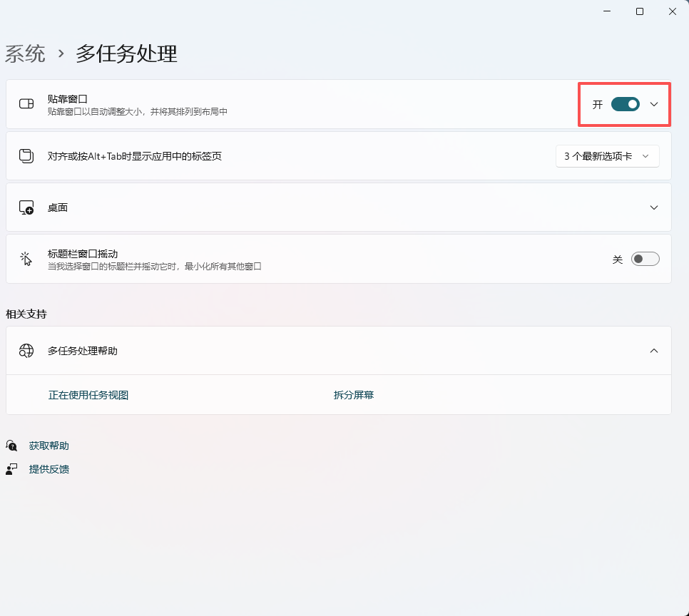Click the 提供反馈 link text
The width and height of the screenshot is (689, 616).
tap(49, 469)
